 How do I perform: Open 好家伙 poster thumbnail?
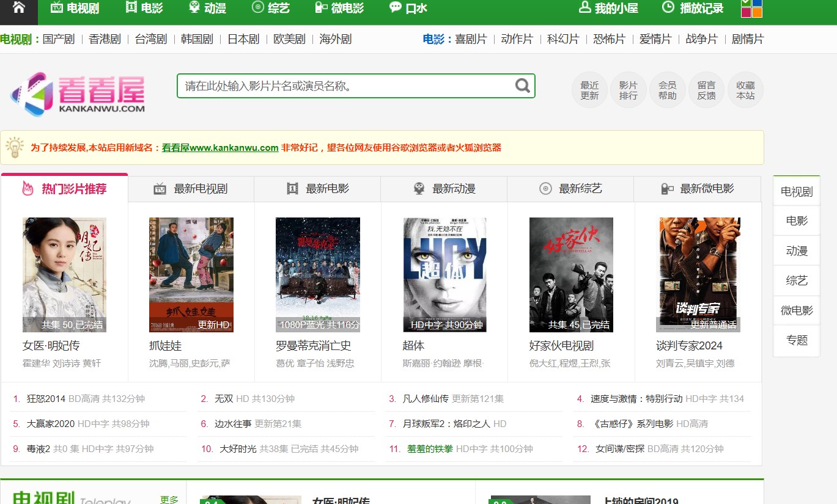coord(571,275)
